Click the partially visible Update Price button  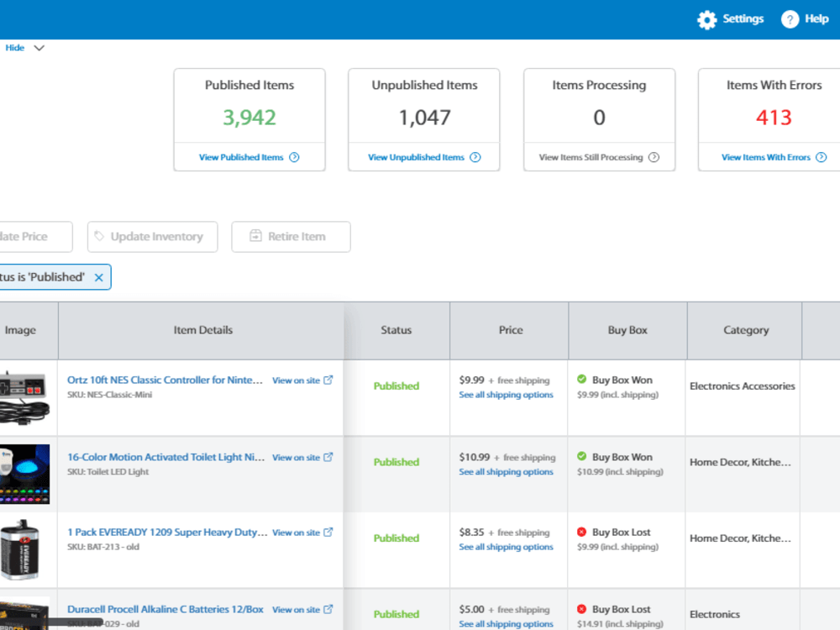35,237
